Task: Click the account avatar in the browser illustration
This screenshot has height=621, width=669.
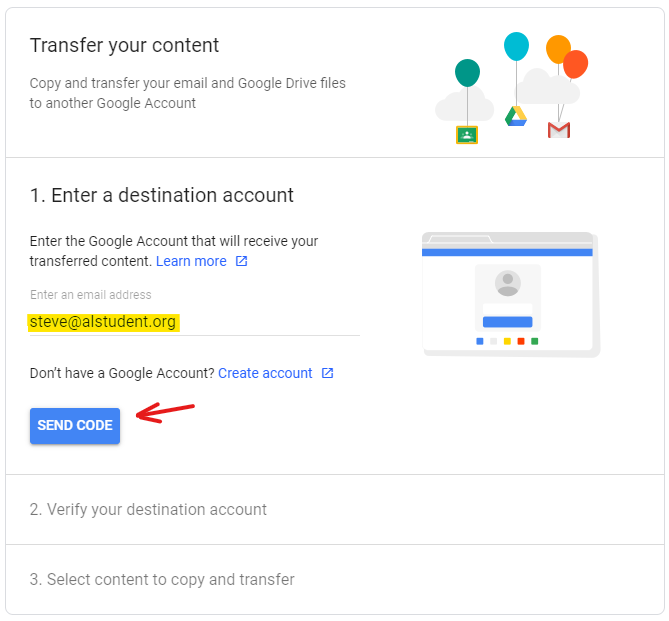Action: [x=508, y=283]
